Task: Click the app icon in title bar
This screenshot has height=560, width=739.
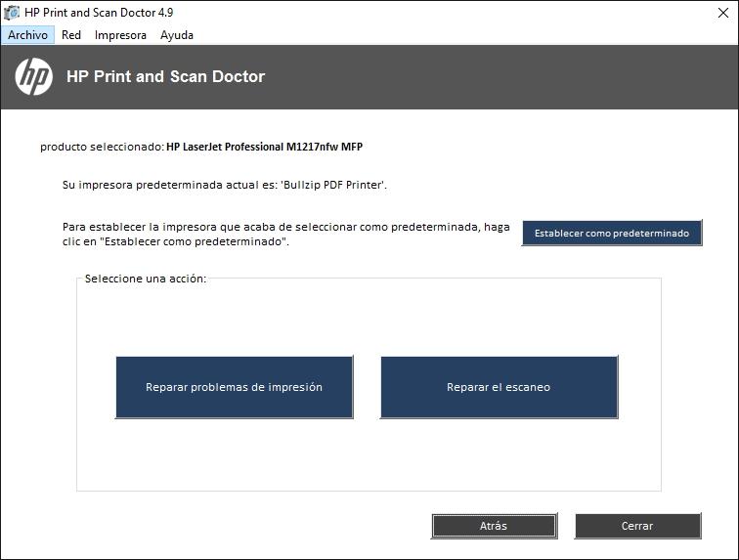Action: (x=12, y=13)
